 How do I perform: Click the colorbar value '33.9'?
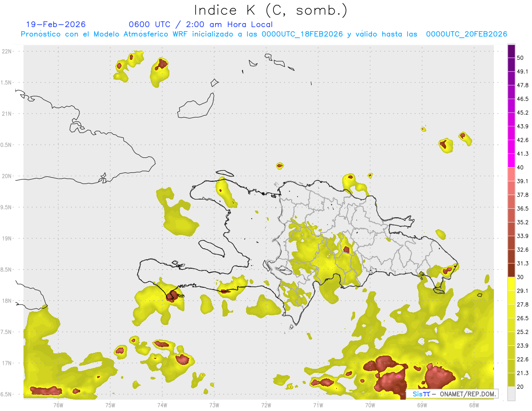[x=523, y=236]
